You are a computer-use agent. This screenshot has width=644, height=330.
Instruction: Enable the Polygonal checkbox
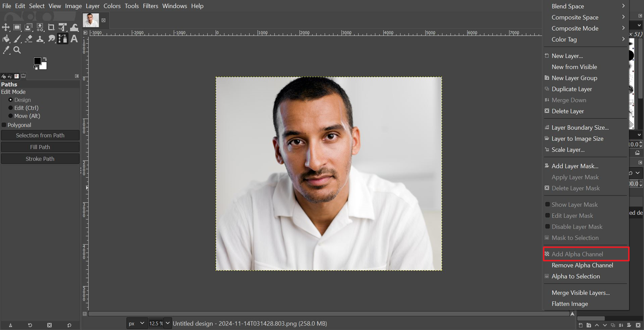[4, 125]
